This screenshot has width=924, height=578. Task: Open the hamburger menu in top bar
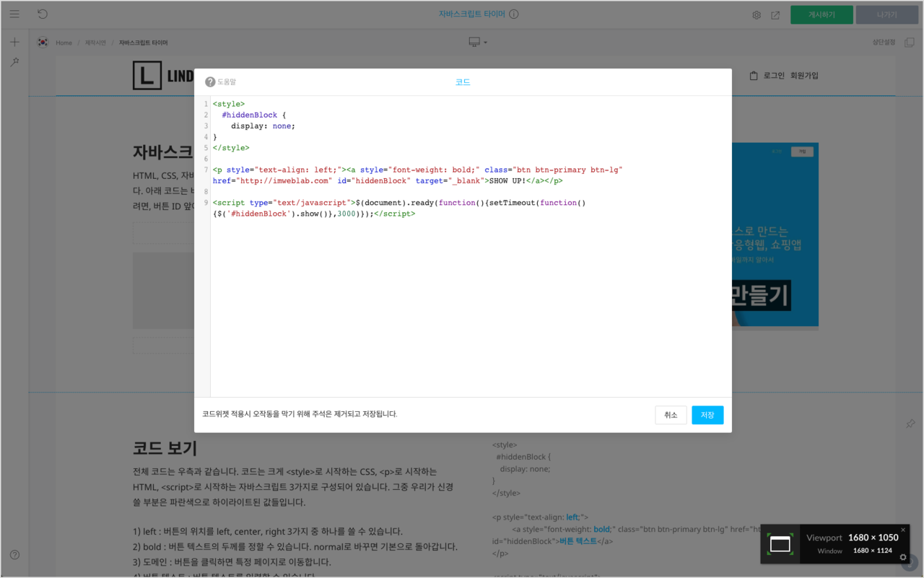[x=14, y=14]
